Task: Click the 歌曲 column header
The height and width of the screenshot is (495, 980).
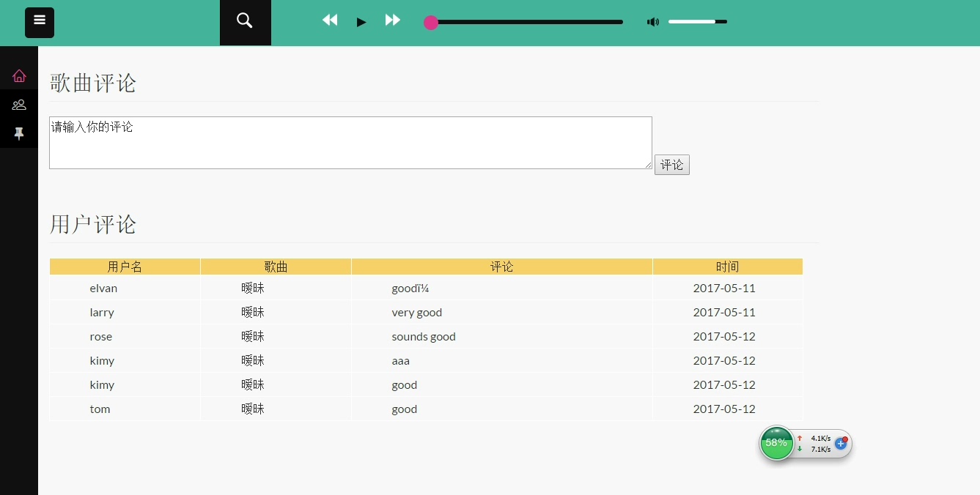Action: click(276, 267)
